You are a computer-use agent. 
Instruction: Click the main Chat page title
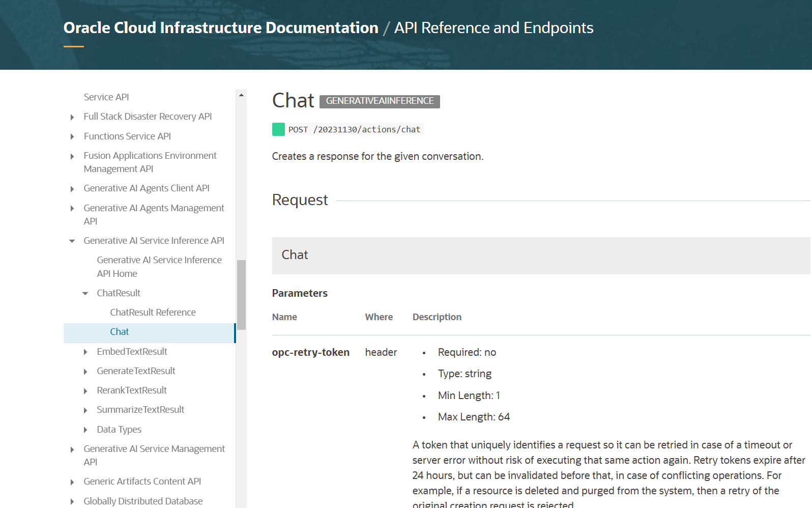click(293, 101)
